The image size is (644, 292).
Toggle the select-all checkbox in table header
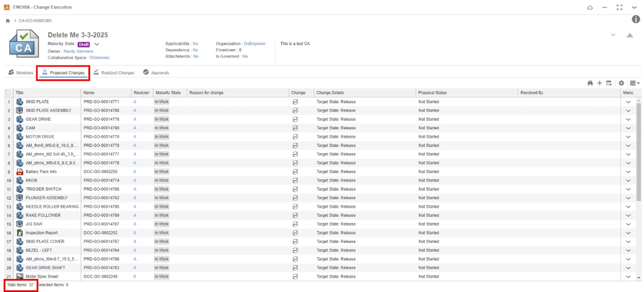(8, 93)
